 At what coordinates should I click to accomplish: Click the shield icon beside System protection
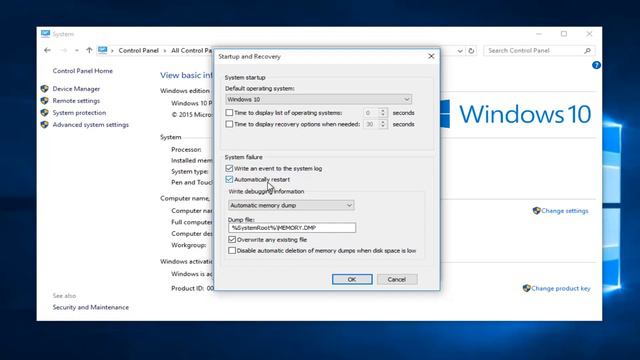point(44,112)
